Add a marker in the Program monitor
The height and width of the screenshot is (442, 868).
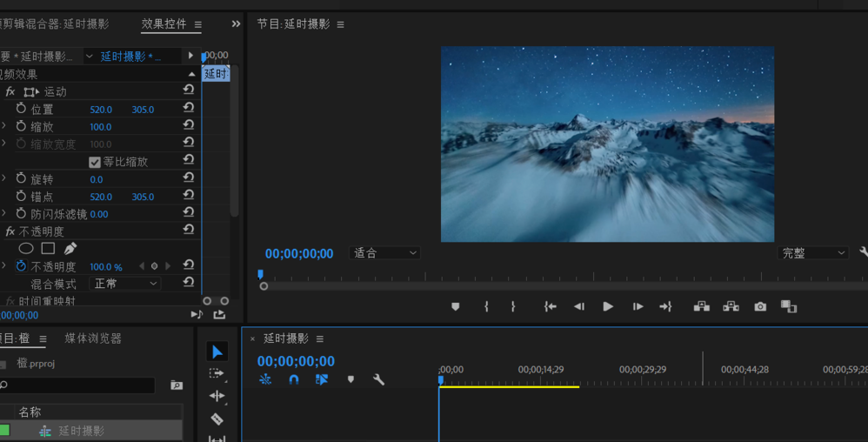pyautogui.click(x=455, y=307)
